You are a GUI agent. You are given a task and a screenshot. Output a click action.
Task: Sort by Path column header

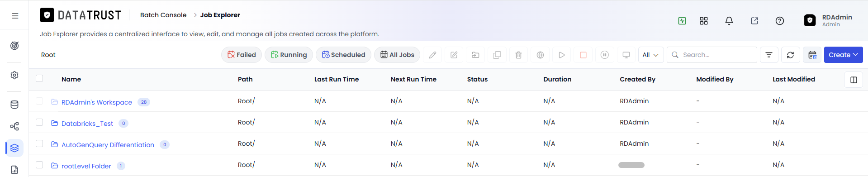click(x=245, y=79)
